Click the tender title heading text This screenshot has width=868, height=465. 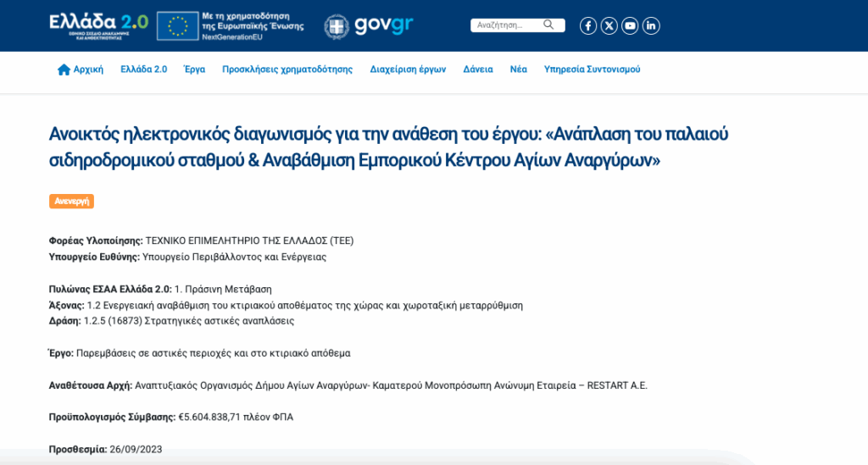pyautogui.click(x=389, y=147)
